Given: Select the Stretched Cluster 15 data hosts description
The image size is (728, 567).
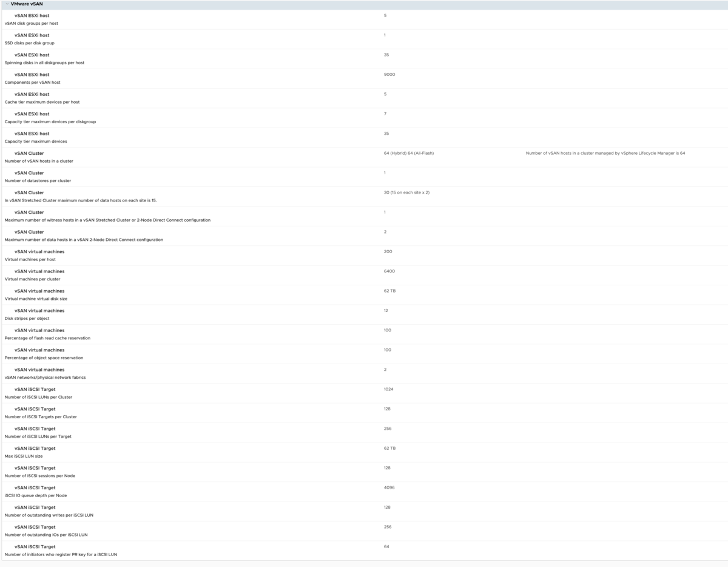Looking at the screenshot, I should coord(81,200).
